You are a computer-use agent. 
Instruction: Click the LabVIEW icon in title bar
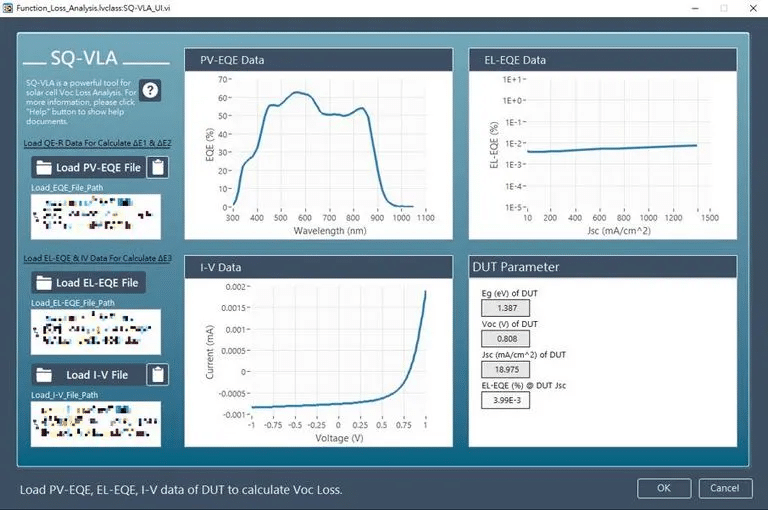(7, 8)
